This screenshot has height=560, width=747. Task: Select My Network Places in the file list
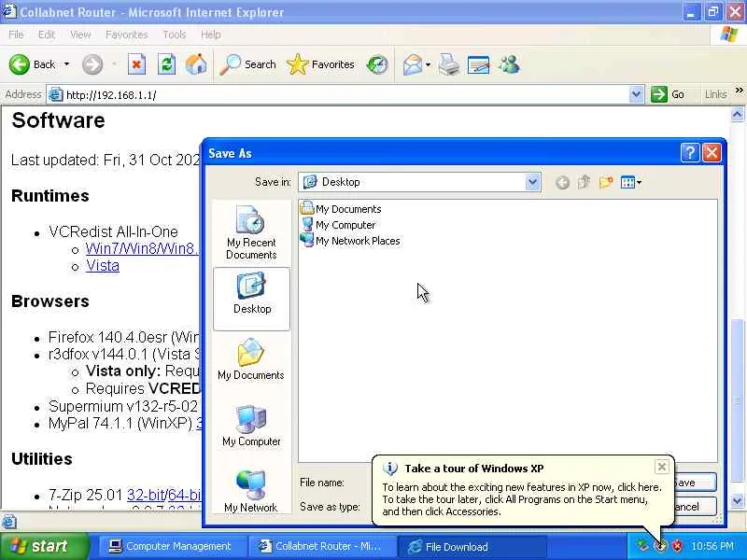pos(350,241)
